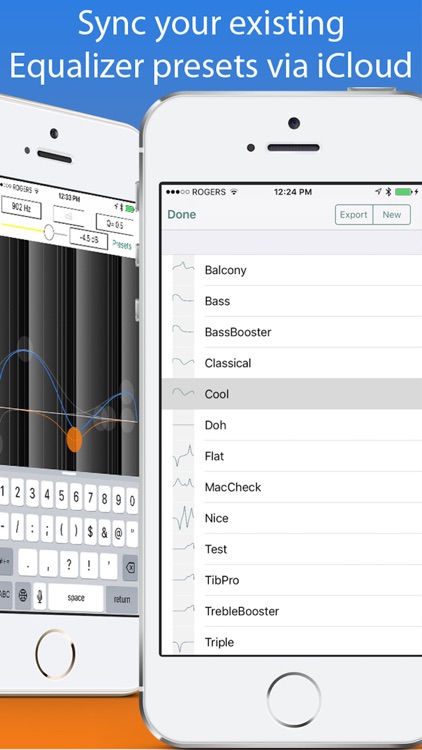Select the Bass preset

(x=292, y=301)
